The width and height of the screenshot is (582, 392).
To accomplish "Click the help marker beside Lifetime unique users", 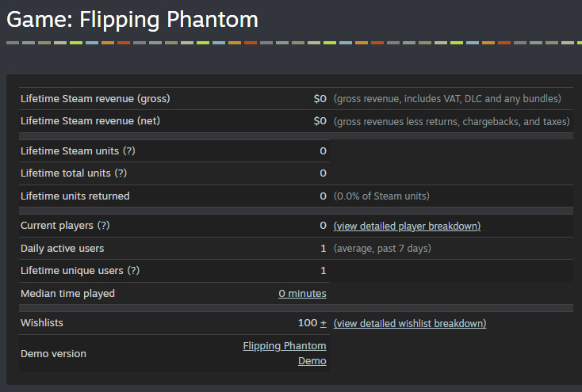I will 133,271.
